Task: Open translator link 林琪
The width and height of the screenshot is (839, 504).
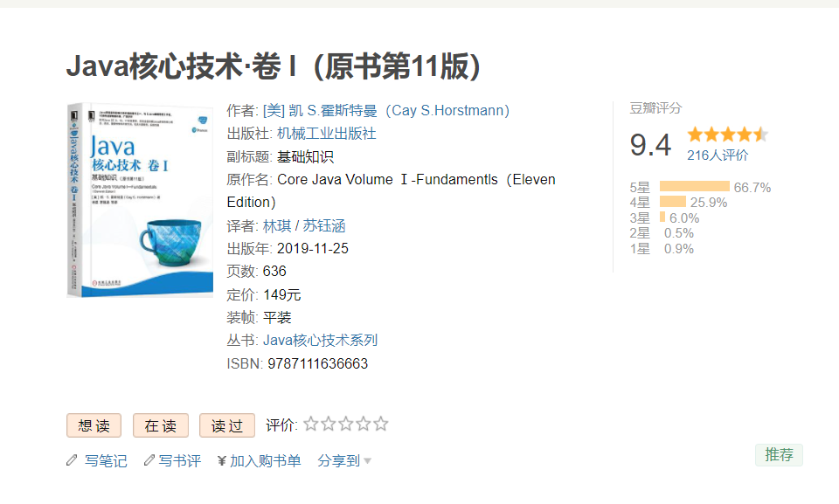Action: click(277, 225)
